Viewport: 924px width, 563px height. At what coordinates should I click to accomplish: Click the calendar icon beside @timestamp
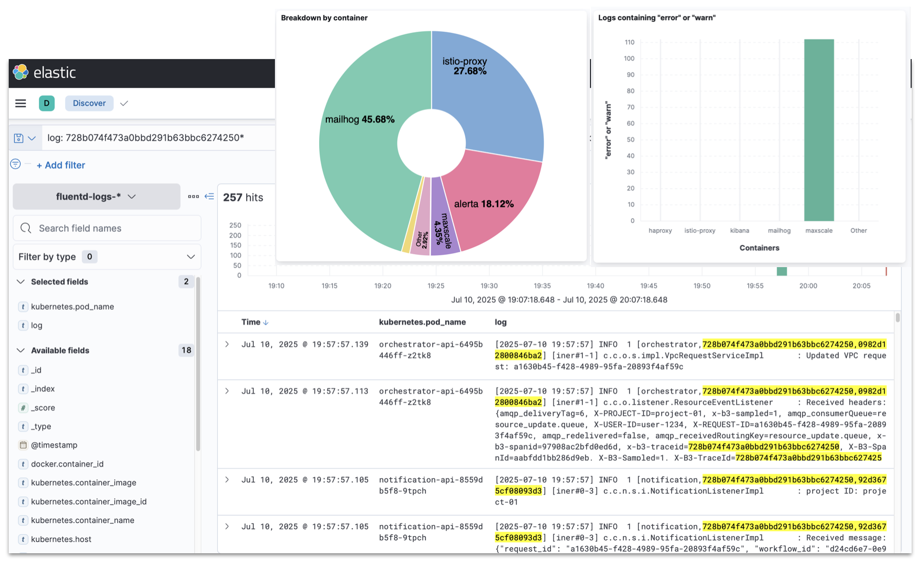[23, 445]
